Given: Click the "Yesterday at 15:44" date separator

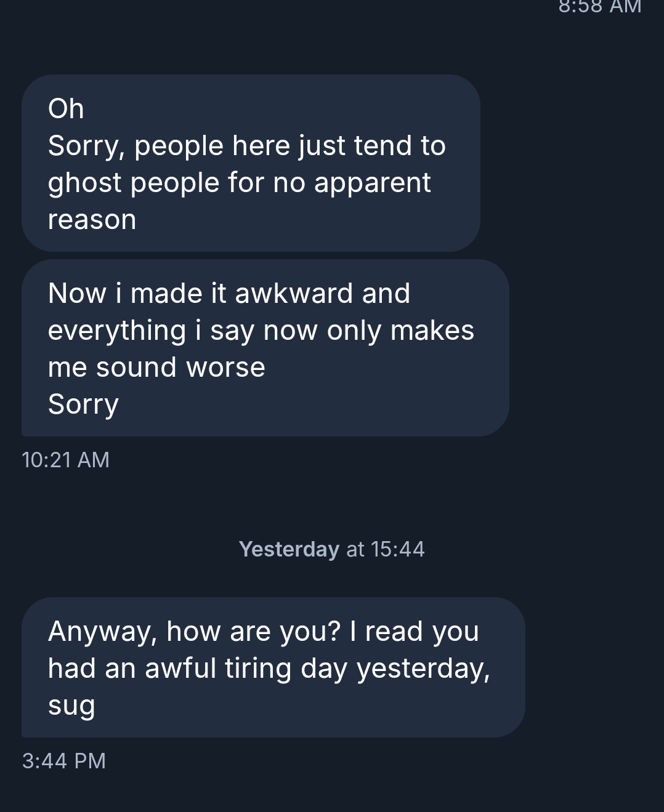Looking at the screenshot, I should [331, 549].
